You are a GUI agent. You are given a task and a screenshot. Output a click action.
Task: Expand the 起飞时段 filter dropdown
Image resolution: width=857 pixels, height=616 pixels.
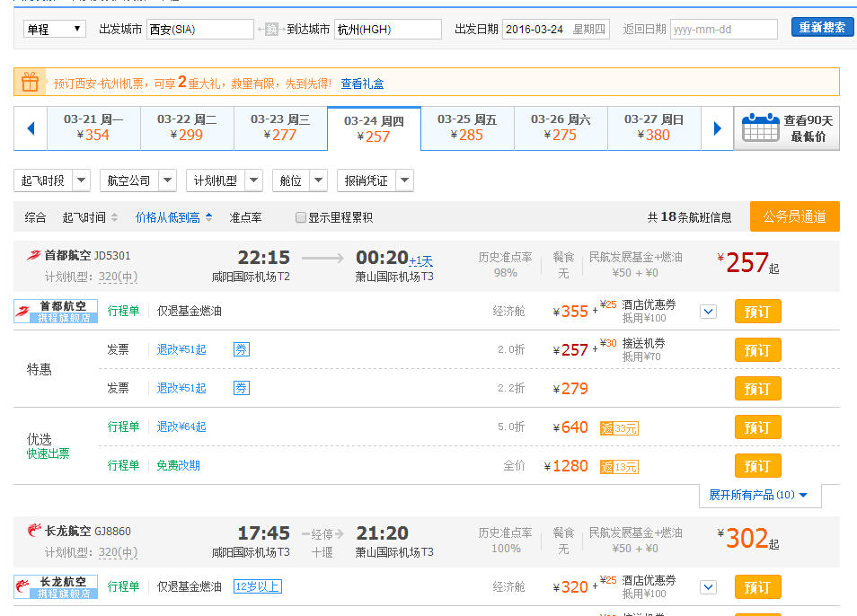[52, 180]
